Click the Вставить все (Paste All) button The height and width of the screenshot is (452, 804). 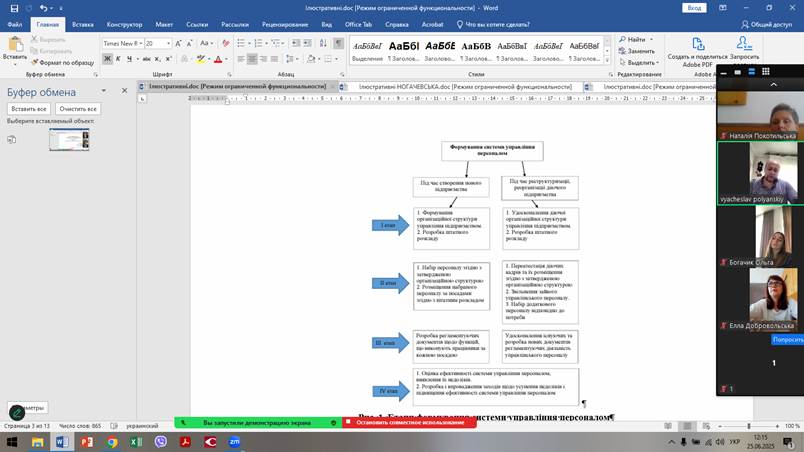pos(29,108)
